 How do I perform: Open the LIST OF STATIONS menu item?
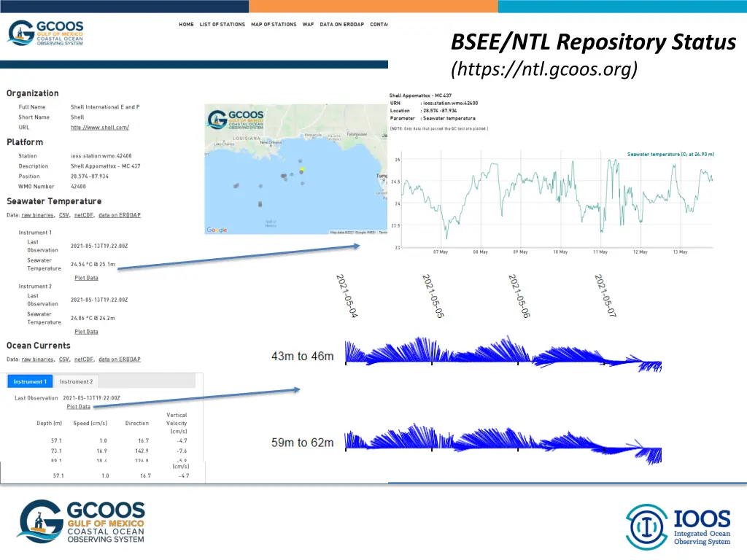click(x=222, y=25)
